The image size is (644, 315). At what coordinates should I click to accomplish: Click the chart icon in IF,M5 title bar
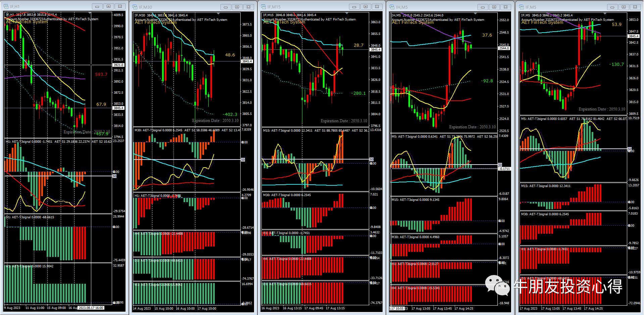tap(522, 7)
